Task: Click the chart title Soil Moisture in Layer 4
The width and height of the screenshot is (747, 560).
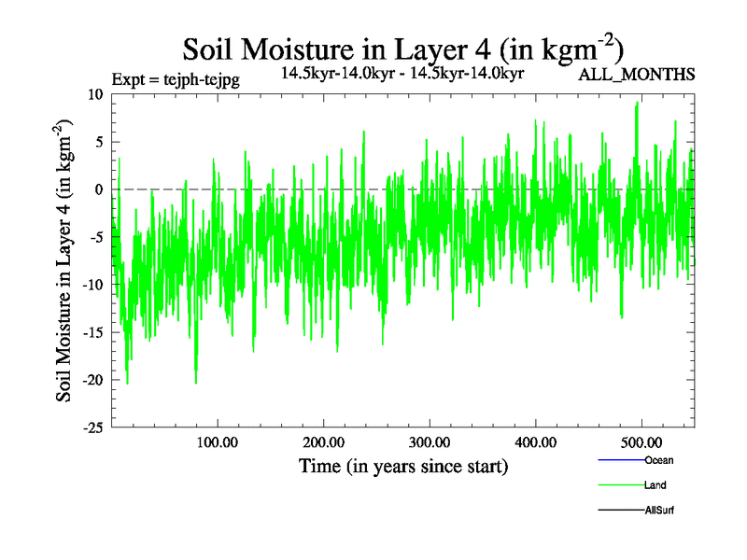Action: 402,49
